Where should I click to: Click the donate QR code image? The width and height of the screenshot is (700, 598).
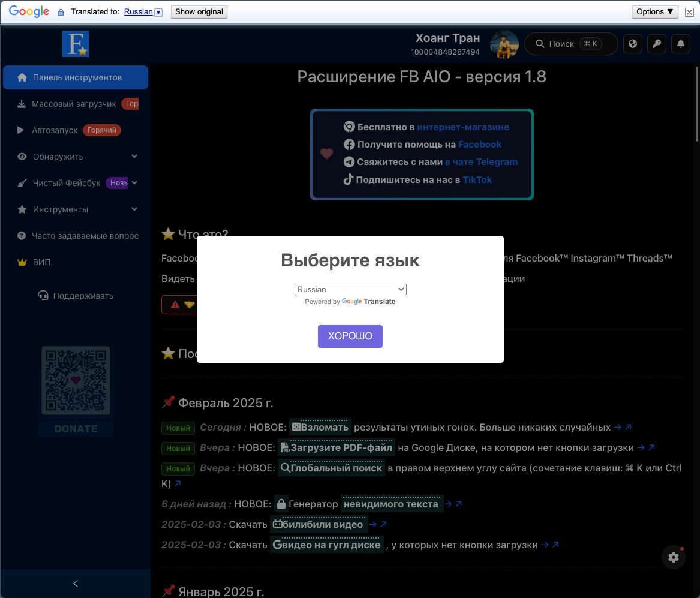pos(76,381)
